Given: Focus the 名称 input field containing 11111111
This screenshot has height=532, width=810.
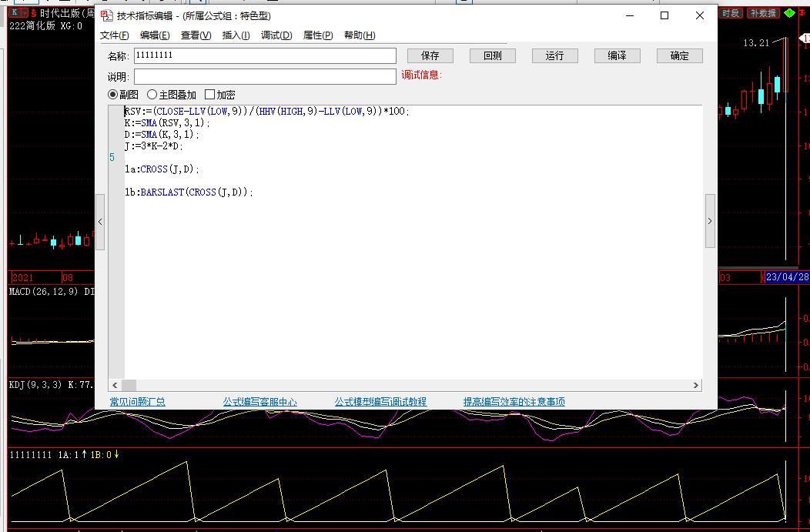Looking at the screenshot, I should click(x=265, y=55).
